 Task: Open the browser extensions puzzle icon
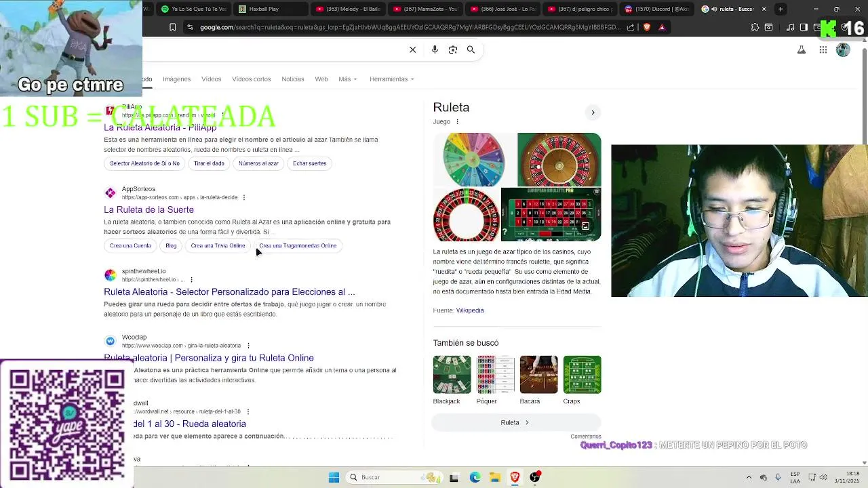coord(755,27)
